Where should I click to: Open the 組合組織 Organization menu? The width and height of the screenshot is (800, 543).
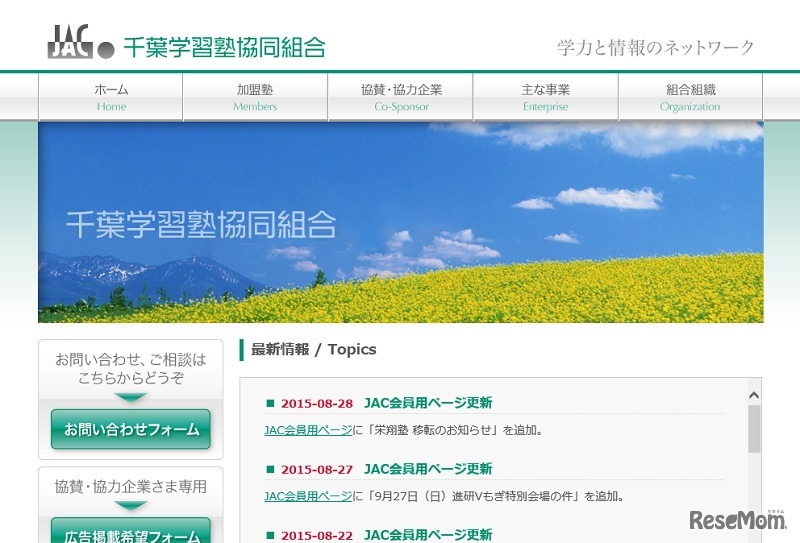(690, 97)
